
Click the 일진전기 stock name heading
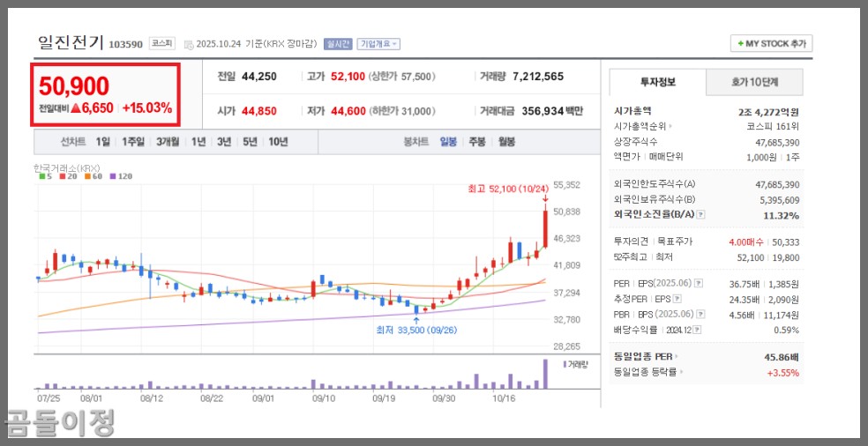coord(71,42)
